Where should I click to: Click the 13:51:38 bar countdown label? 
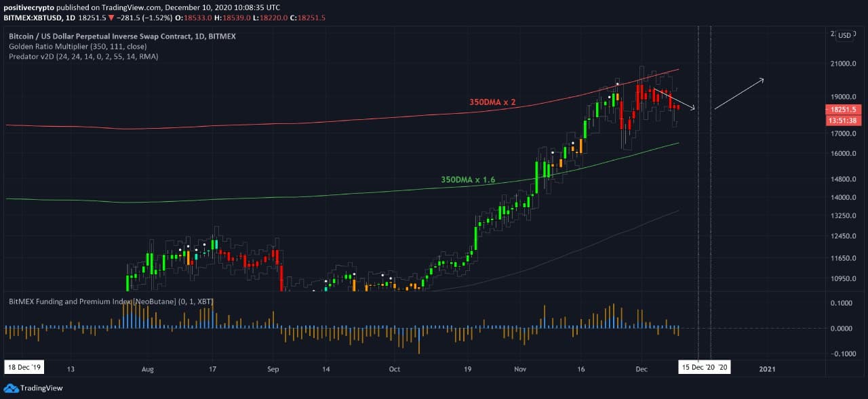(843, 120)
